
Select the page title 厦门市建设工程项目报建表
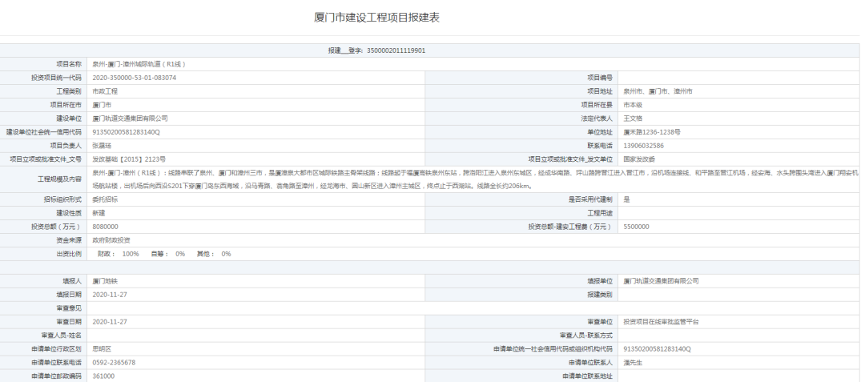(x=377, y=18)
